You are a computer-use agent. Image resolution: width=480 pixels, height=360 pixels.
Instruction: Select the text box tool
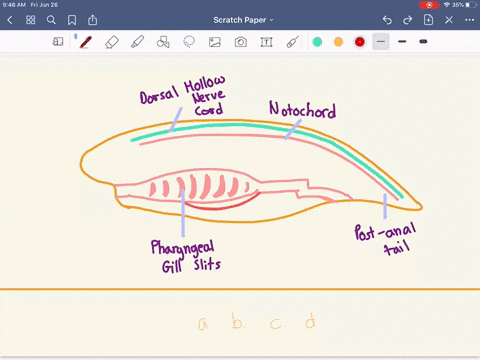tap(266, 42)
